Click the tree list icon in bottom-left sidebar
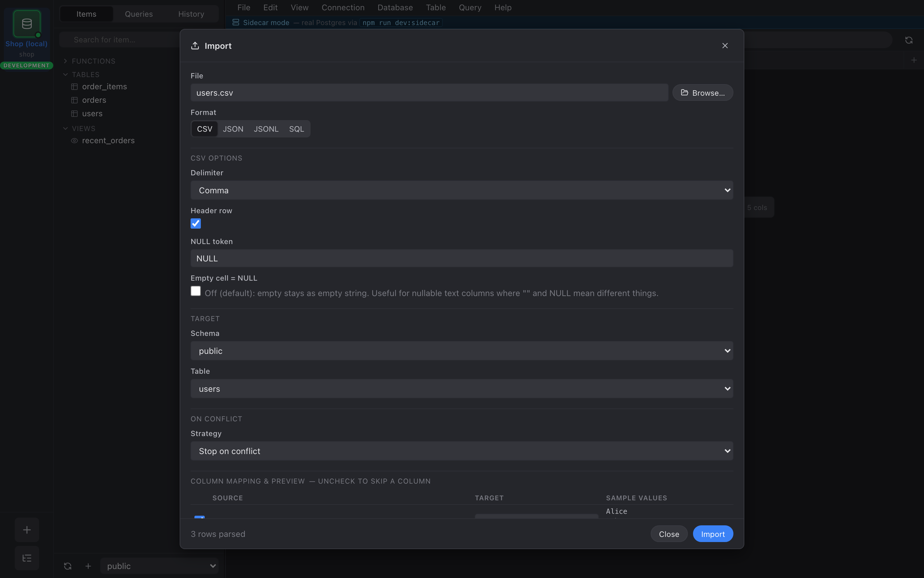This screenshot has height=578, width=924. (x=27, y=558)
